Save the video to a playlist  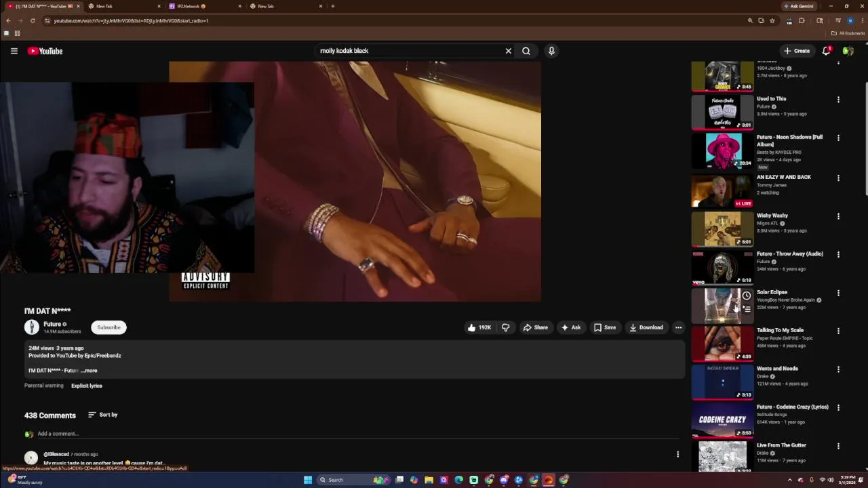tap(604, 327)
